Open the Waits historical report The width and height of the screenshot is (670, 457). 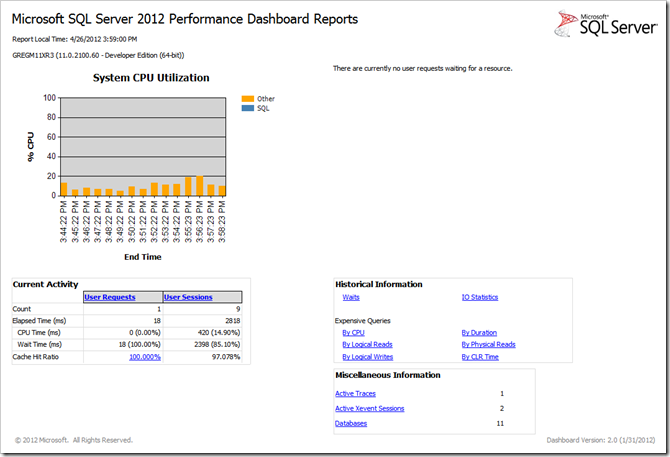pyautogui.click(x=351, y=297)
